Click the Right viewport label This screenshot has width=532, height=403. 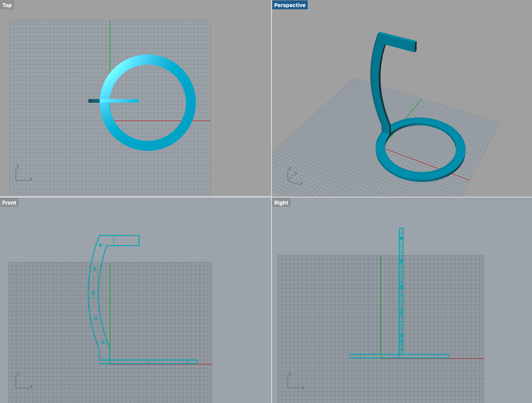click(x=281, y=203)
